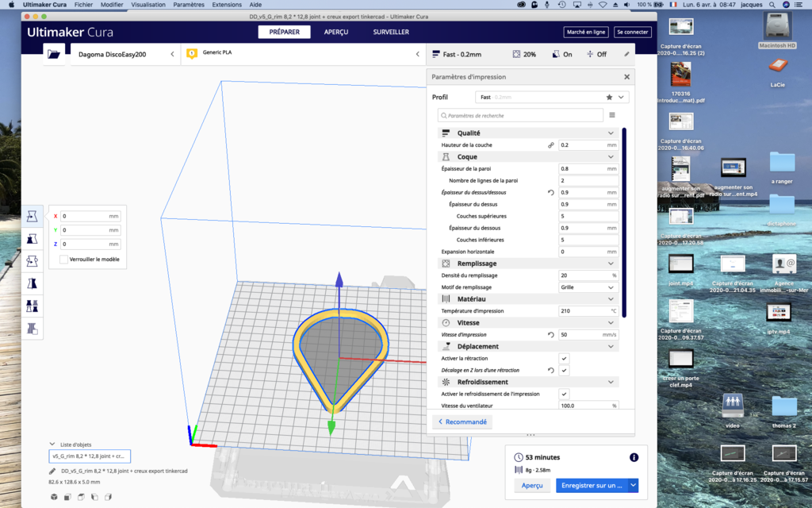Toggle Verrouiller le modèle checkbox
Screen dimensions: 812x508
pos(63,260)
